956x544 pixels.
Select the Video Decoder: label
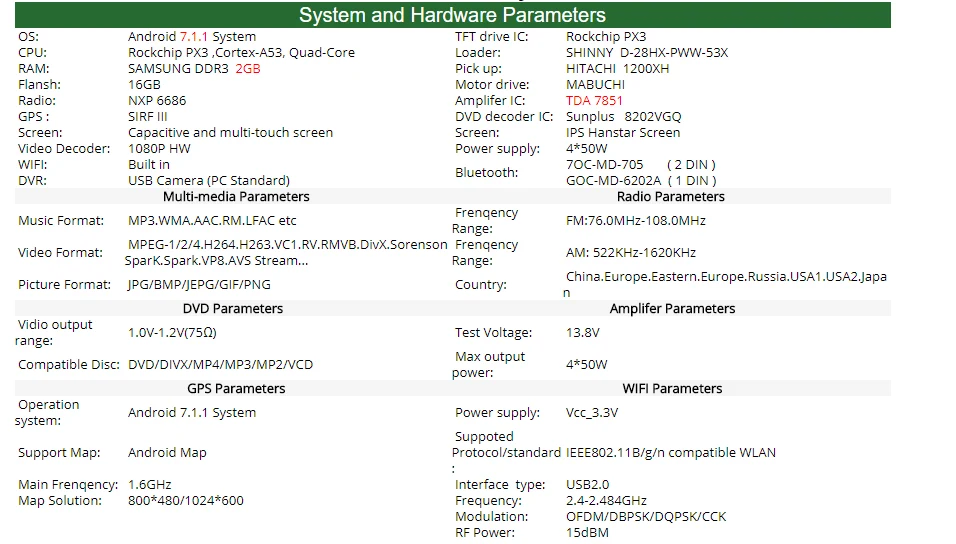coord(64,148)
